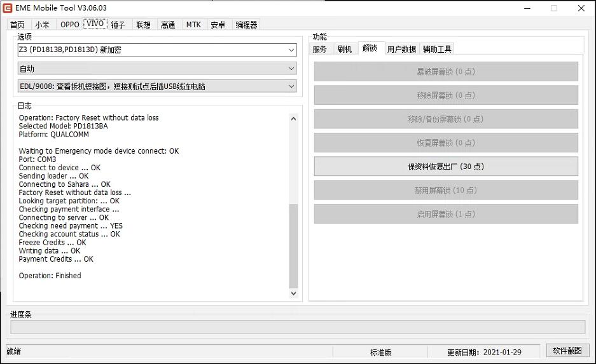Image resolution: width=596 pixels, height=364 pixels.
Task: Click the 禁用屏幕锁 (10 点) button
Action: click(446, 190)
